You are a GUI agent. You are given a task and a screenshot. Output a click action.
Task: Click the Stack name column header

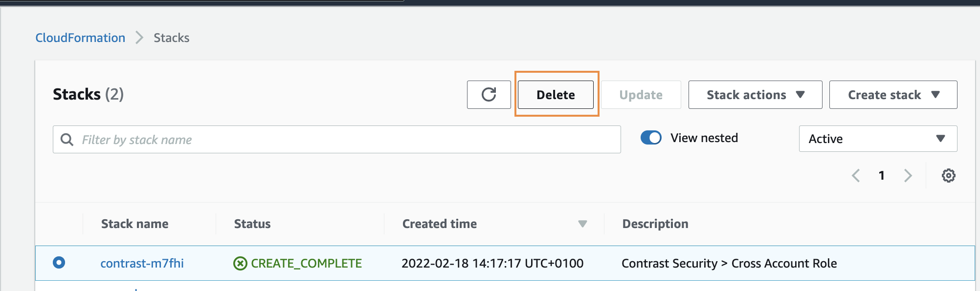(x=134, y=224)
